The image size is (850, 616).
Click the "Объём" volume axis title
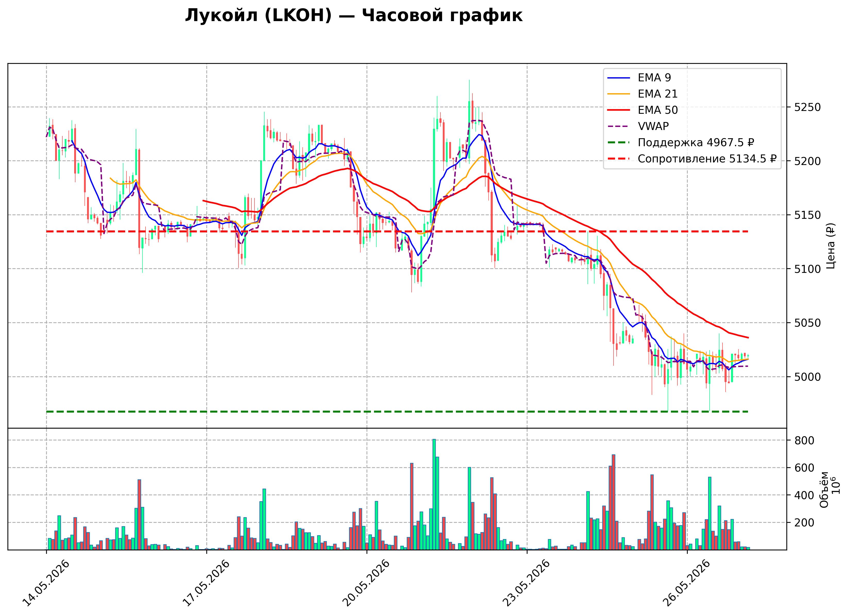[824, 489]
